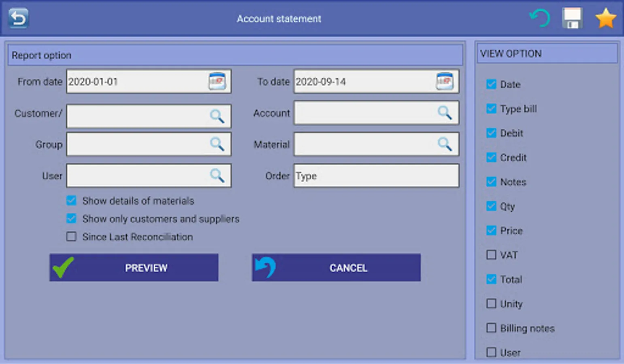This screenshot has height=364, width=624.
Task: Uncheck the Type bill view option
Action: (491, 108)
